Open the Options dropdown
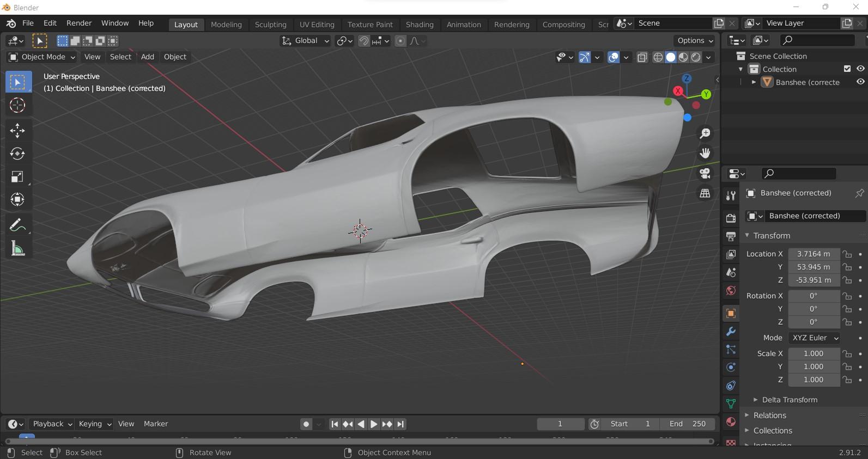 pyautogui.click(x=695, y=41)
